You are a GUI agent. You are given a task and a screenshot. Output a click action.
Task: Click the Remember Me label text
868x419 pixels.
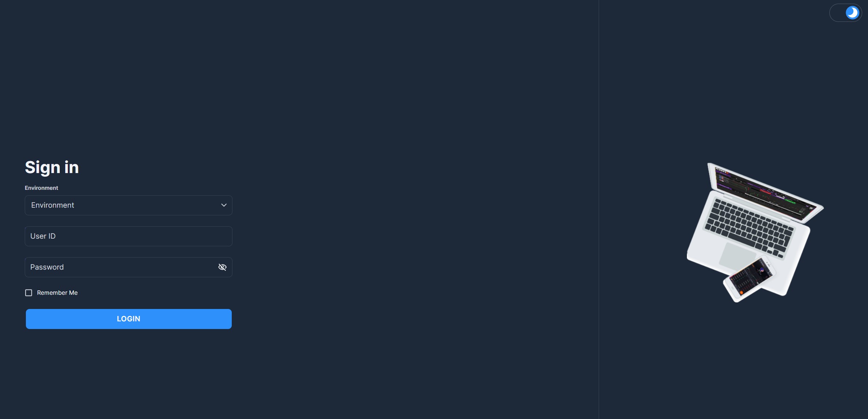point(57,293)
